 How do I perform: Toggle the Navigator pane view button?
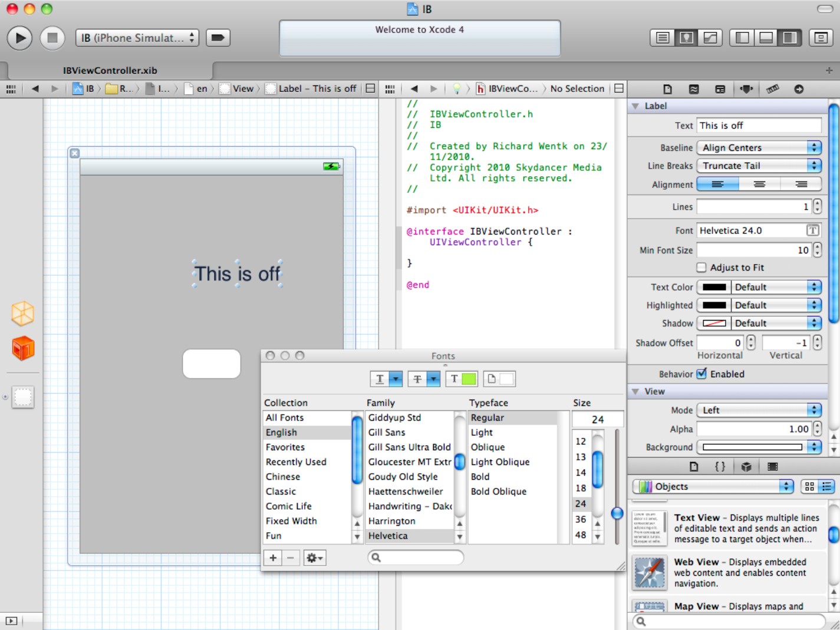(742, 38)
